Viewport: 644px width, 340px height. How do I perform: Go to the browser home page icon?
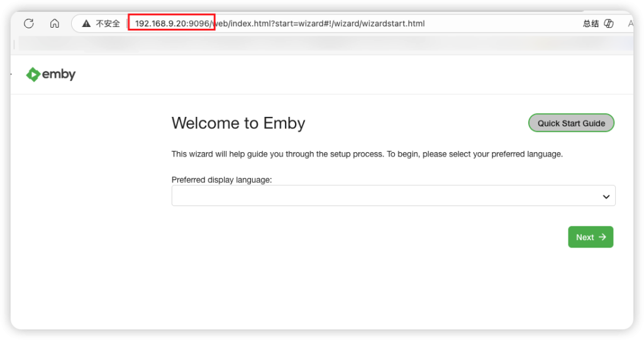(55, 23)
